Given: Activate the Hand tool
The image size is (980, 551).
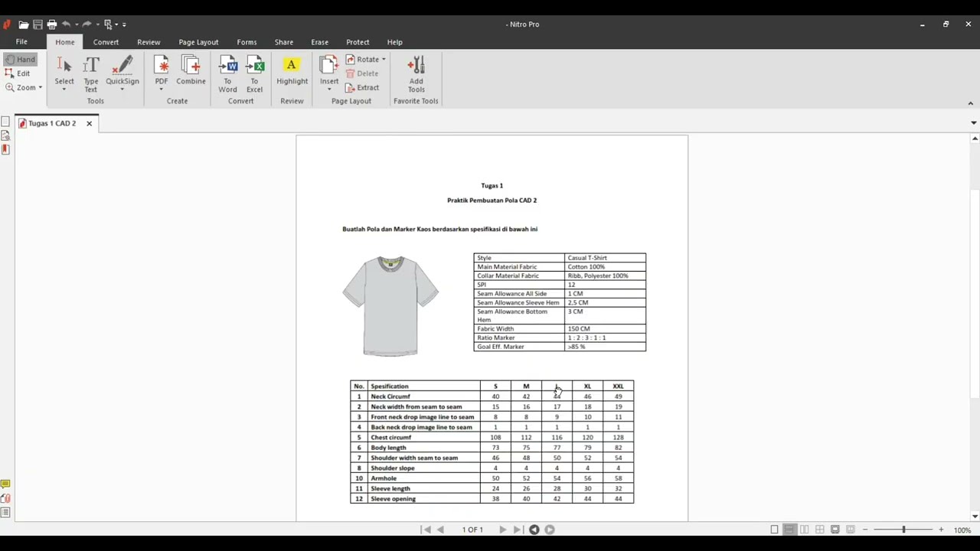Looking at the screenshot, I should (20, 59).
